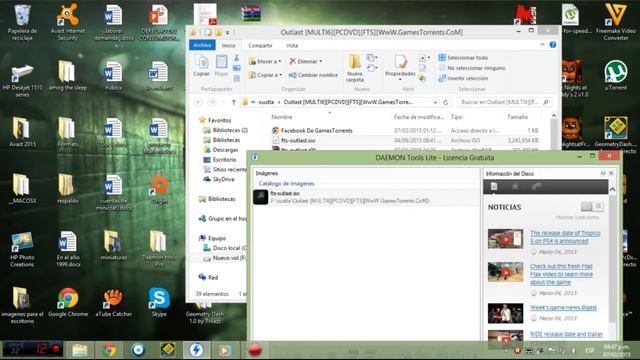The image size is (640, 360).
Task: Click Cambiar nombre in the ribbon
Action: click(313, 75)
